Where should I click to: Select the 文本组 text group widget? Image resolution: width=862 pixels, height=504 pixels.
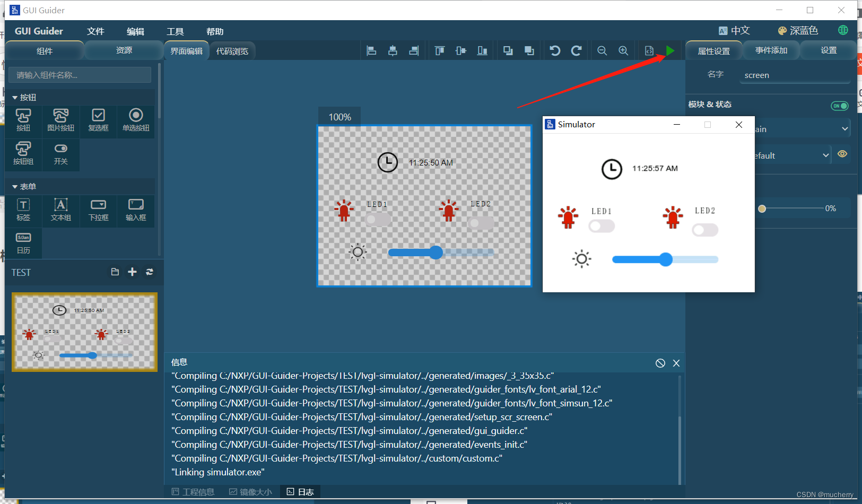pos(60,210)
